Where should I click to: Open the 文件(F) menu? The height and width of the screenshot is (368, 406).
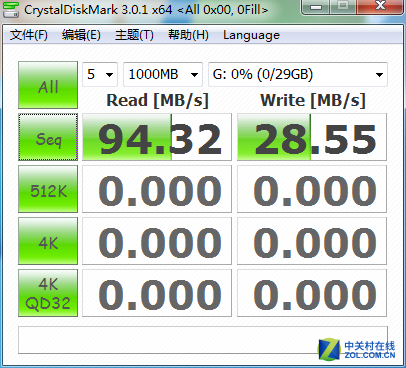[29, 35]
